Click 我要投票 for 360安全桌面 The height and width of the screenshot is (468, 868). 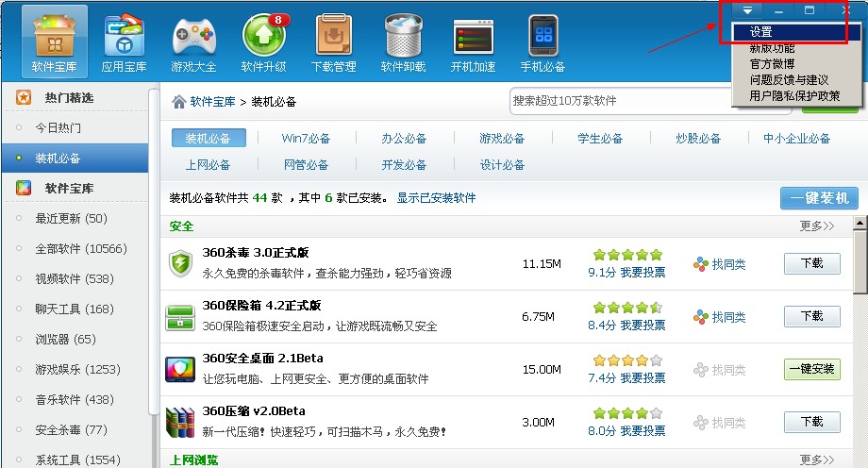click(x=643, y=378)
